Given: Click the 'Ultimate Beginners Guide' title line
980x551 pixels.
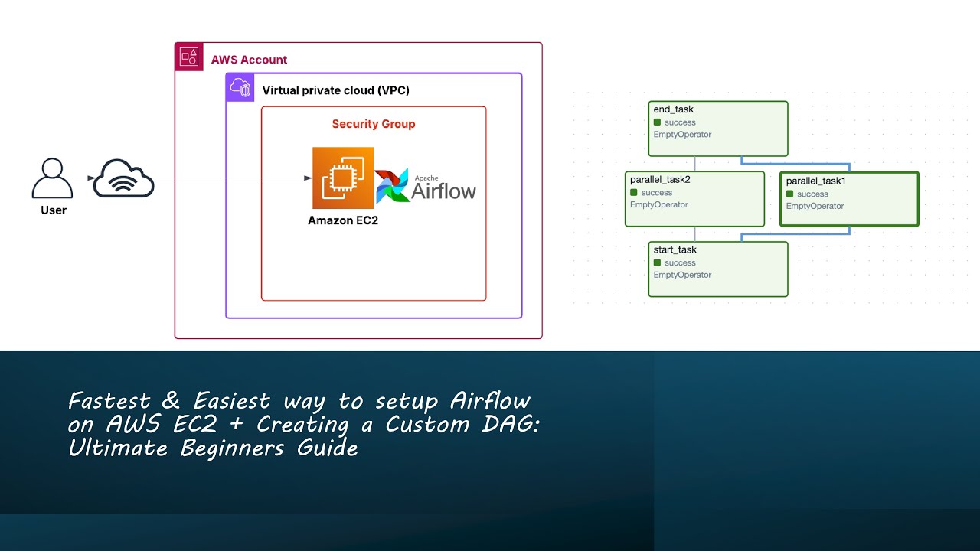Looking at the screenshot, I should pyautogui.click(x=214, y=448).
